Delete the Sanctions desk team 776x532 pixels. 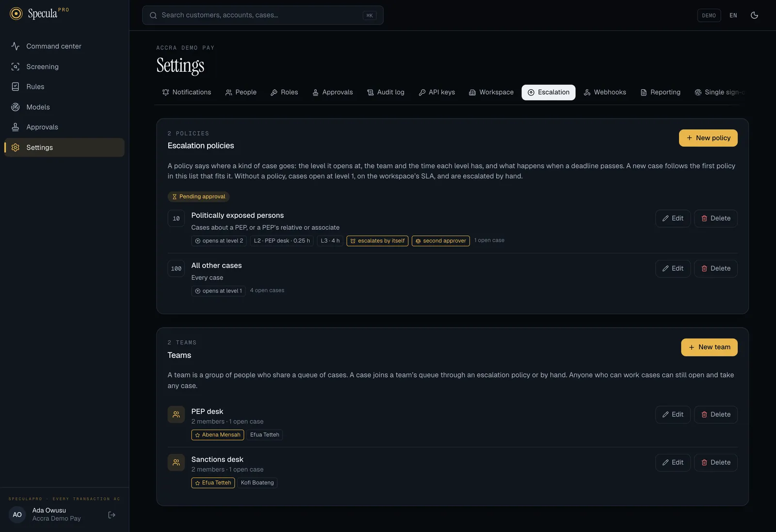(x=716, y=463)
